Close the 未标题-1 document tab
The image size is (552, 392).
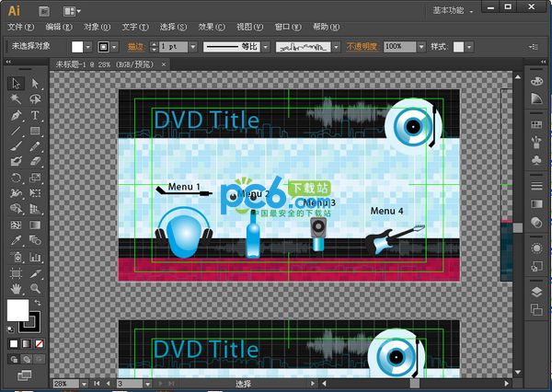(164, 64)
